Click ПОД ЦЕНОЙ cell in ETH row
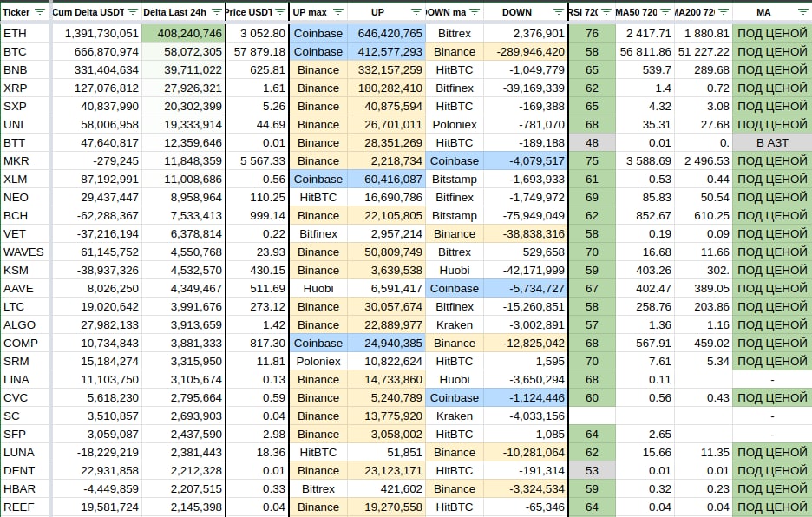This screenshot has width=812, height=517. click(772, 34)
